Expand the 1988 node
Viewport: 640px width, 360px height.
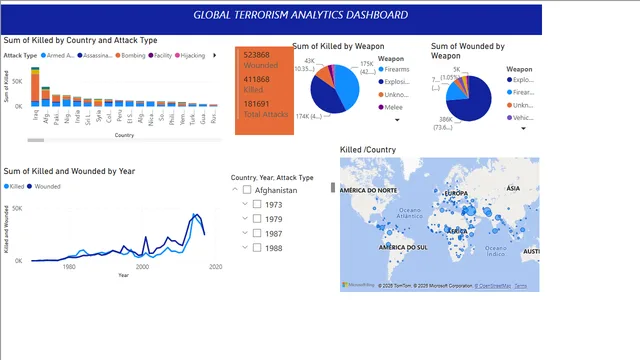[x=245, y=247]
